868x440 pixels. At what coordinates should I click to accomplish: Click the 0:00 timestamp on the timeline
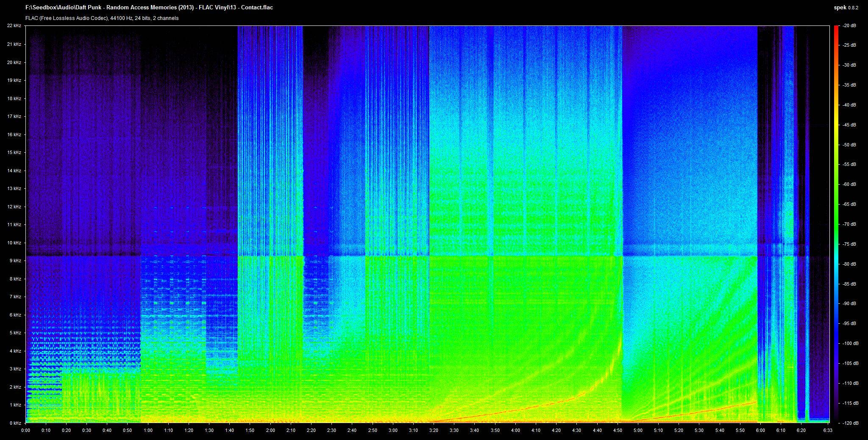tap(26, 430)
